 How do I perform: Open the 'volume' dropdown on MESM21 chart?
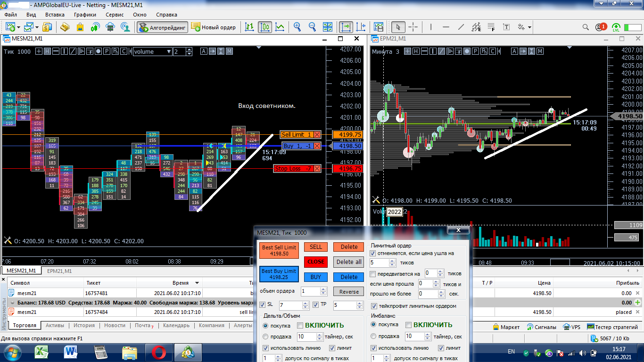point(152,52)
